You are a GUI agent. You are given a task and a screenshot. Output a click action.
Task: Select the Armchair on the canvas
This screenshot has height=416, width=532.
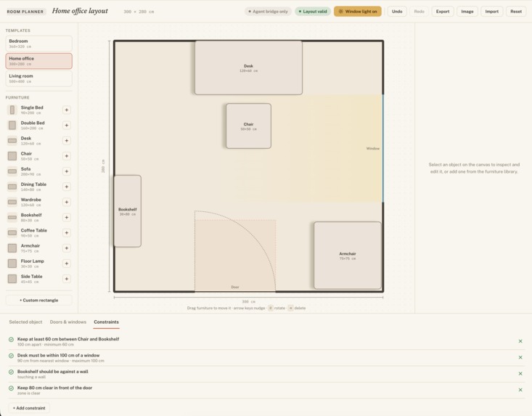click(x=348, y=256)
